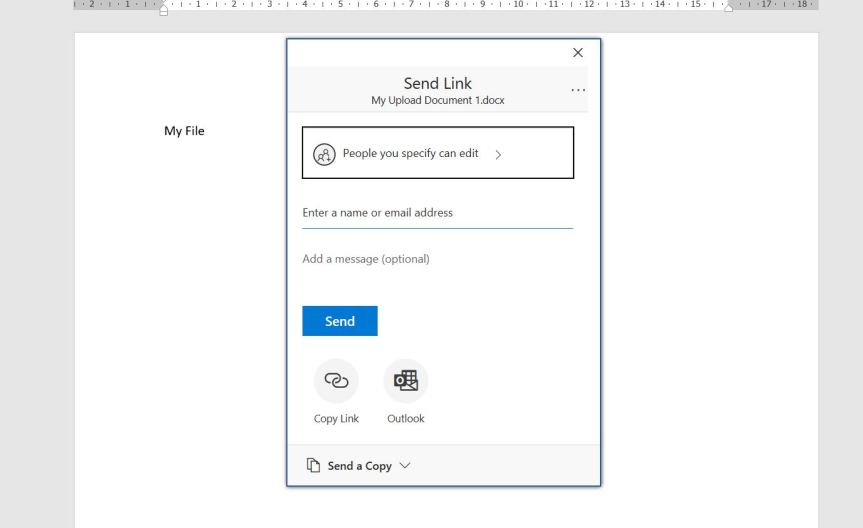Click the 'My File' text in document

(184, 131)
